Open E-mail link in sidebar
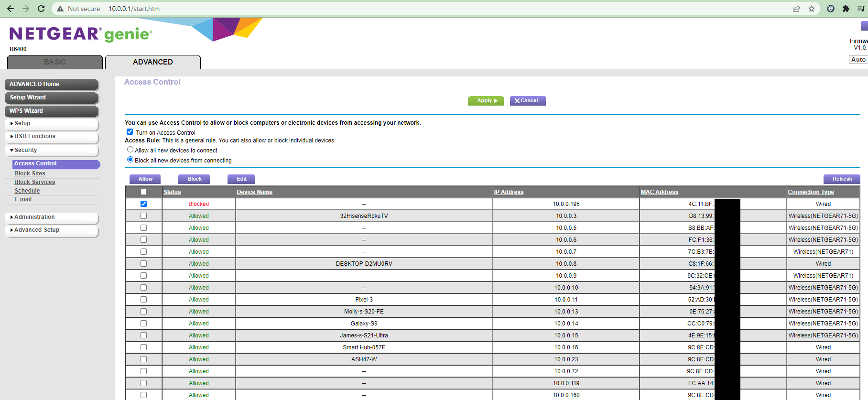This screenshot has height=400, width=868. 23,199
